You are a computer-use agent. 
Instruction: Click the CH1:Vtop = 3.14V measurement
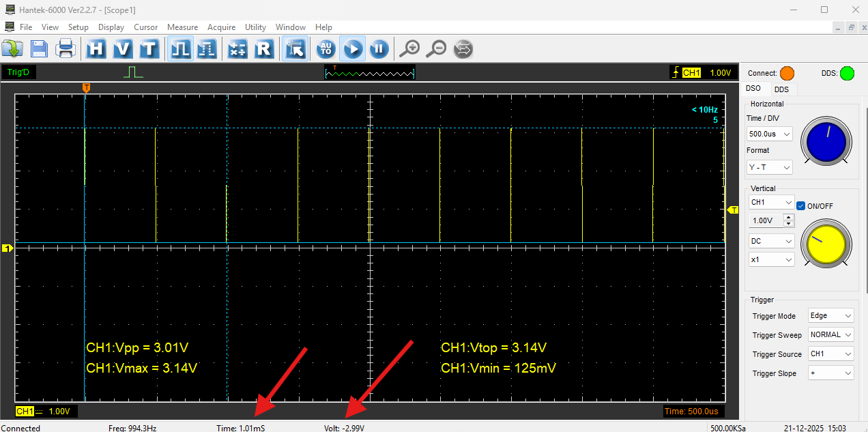click(x=494, y=348)
